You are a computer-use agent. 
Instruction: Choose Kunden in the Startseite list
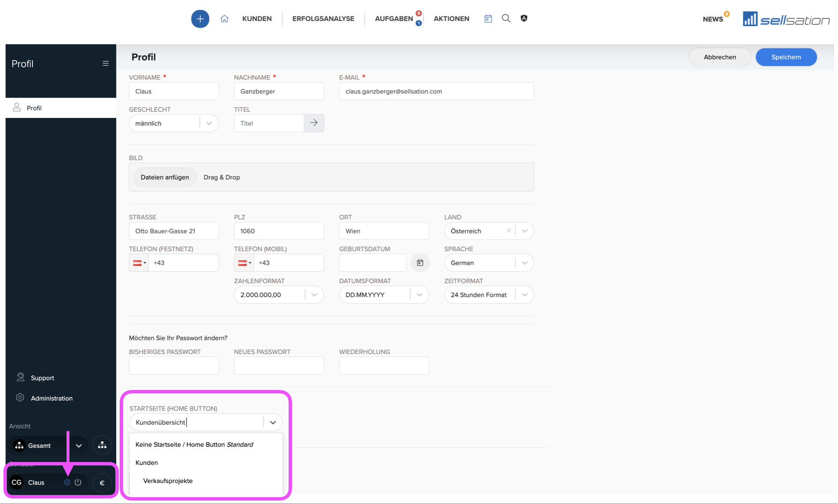pyautogui.click(x=206, y=462)
